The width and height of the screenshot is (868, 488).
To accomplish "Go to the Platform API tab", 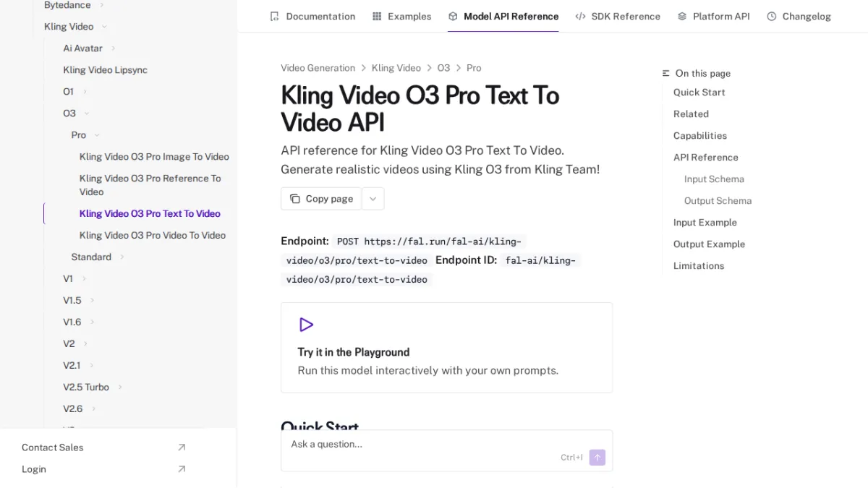I will [713, 16].
